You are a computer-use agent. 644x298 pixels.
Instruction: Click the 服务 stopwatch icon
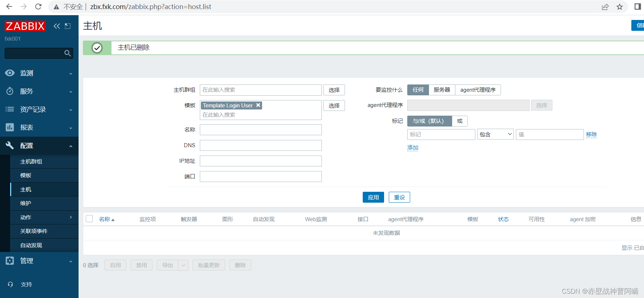(10, 91)
